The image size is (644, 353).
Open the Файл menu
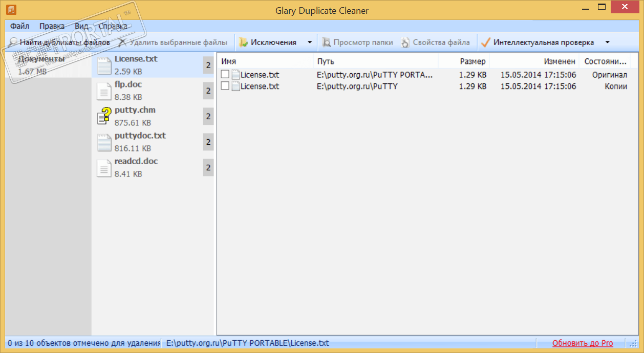point(19,26)
